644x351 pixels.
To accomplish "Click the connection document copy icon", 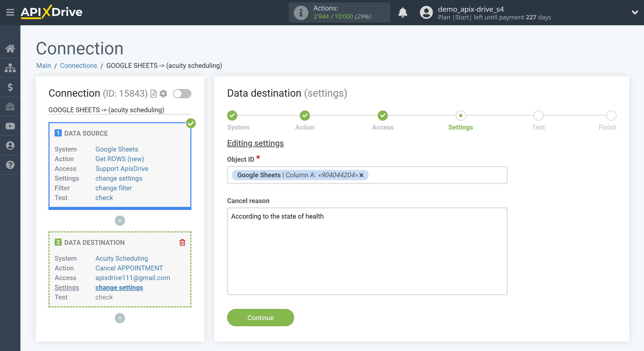I will point(153,94).
